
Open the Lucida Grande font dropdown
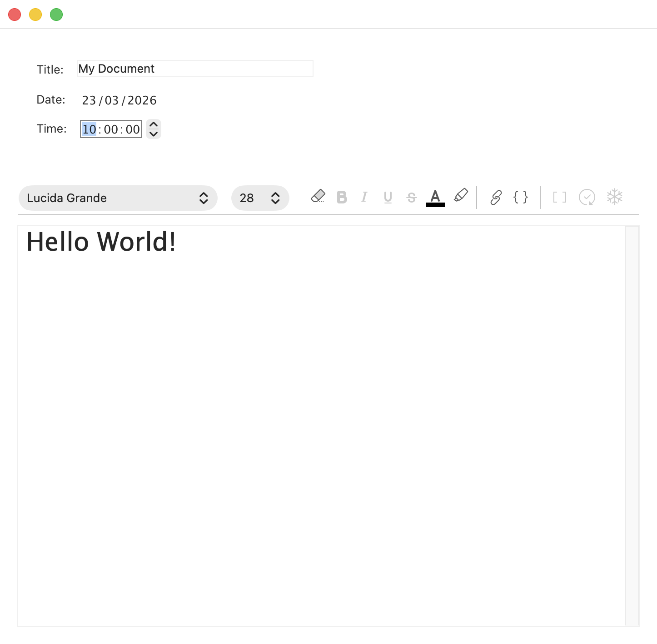[118, 198]
